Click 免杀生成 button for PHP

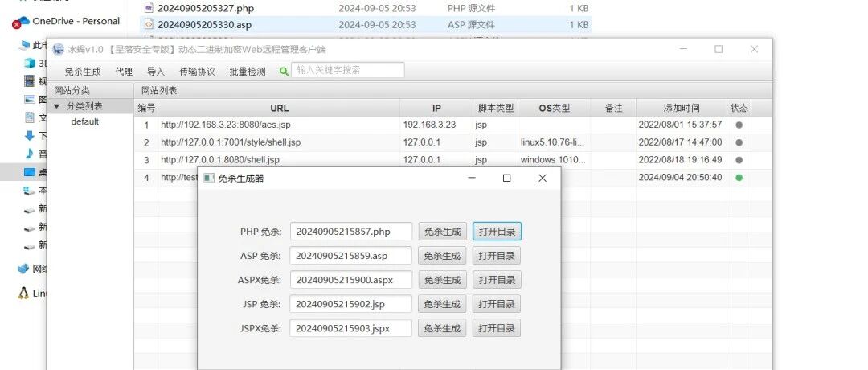[442, 232]
